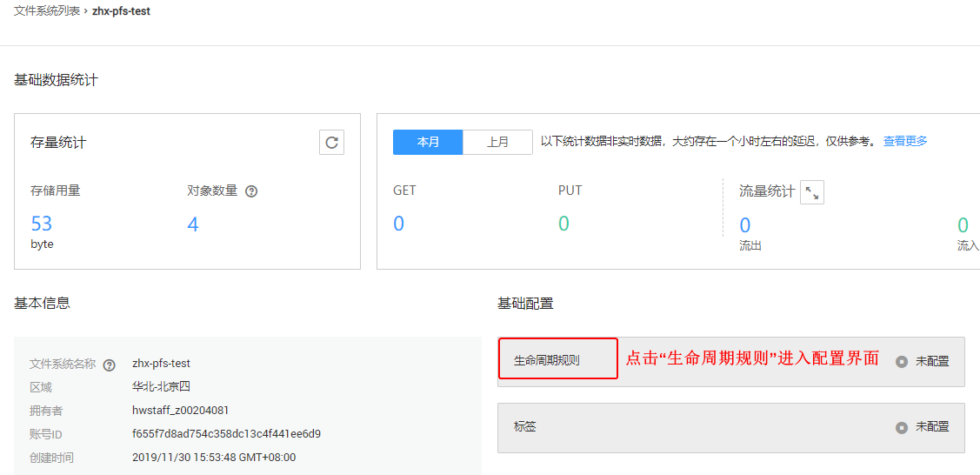Click the 流出 traffic value 0
This screenshot has height=475, width=980.
[x=745, y=225]
